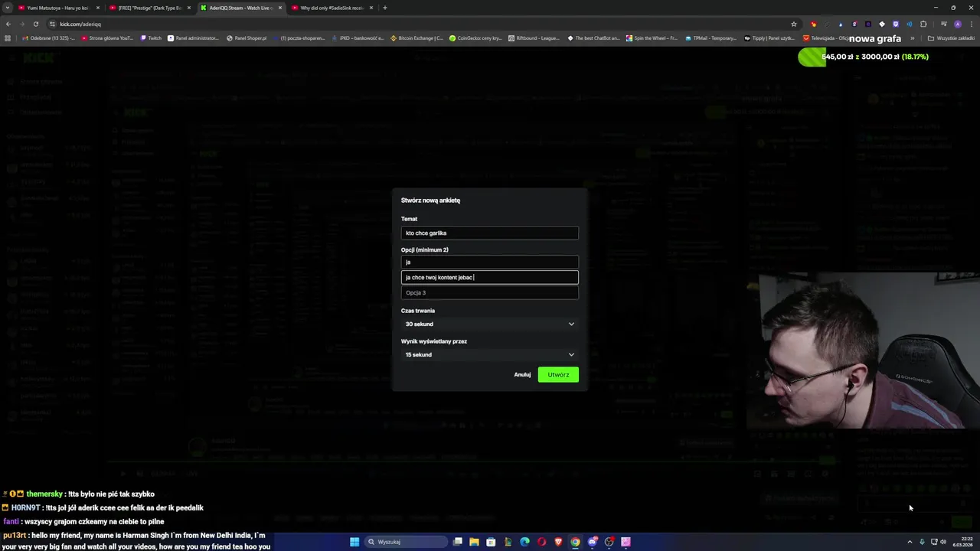The image size is (980, 551).
Task: Click the white diamond extension icon in Chrome toolbar
Action: [x=882, y=24]
